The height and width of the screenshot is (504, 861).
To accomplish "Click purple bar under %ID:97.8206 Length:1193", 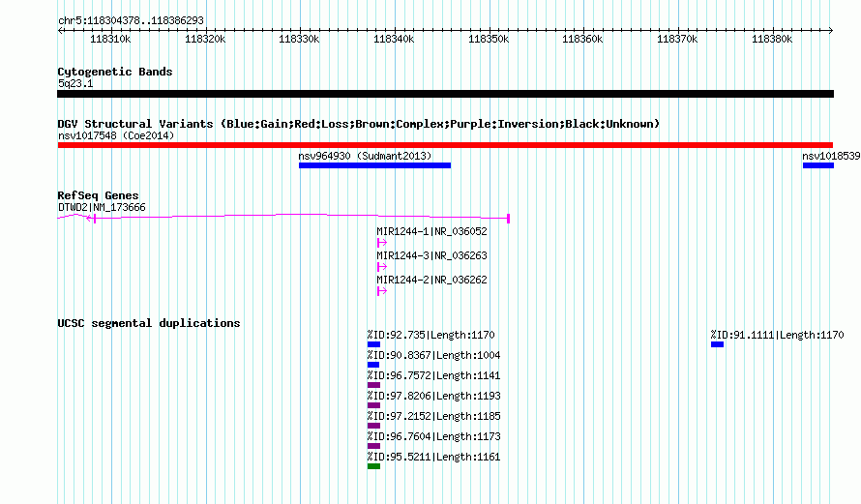I will point(374,405).
